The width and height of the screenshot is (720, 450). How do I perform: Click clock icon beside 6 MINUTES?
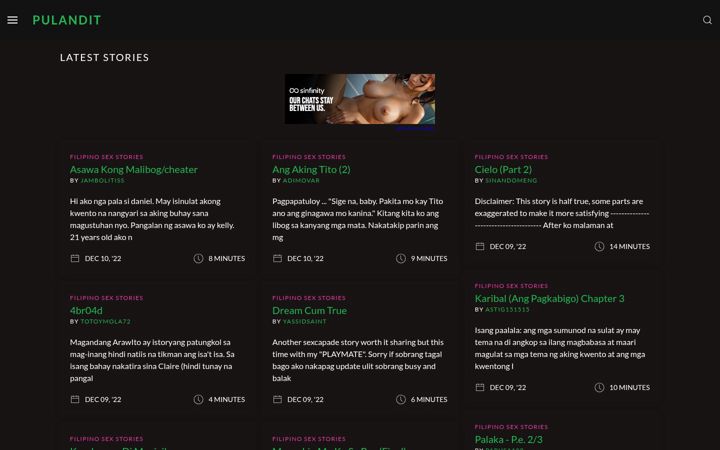[x=400, y=399]
